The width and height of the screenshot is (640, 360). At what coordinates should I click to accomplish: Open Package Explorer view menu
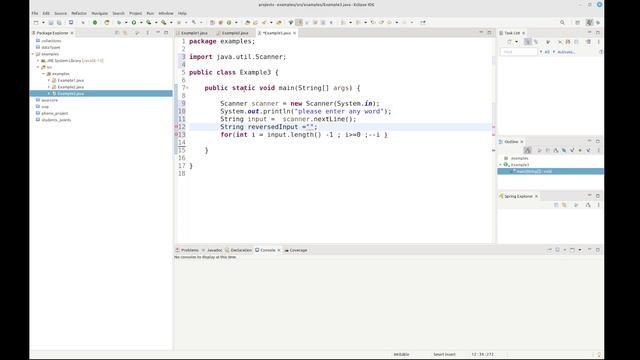[x=147, y=33]
